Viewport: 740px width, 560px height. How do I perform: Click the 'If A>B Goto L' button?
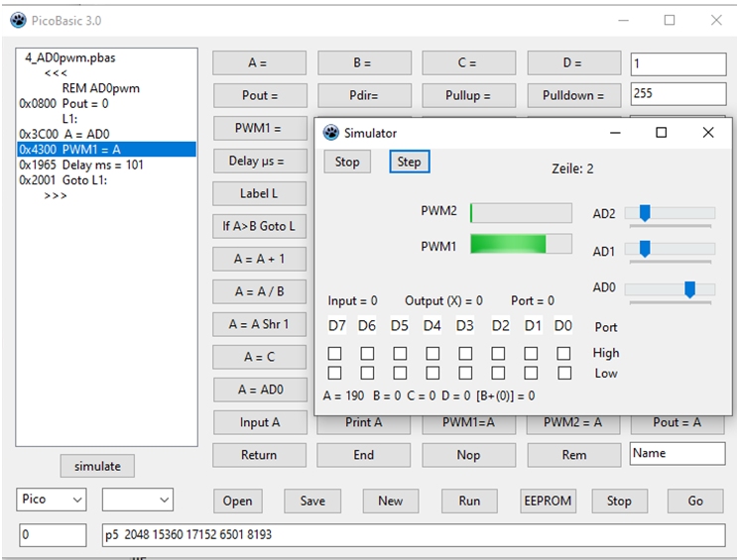click(x=258, y=226)
